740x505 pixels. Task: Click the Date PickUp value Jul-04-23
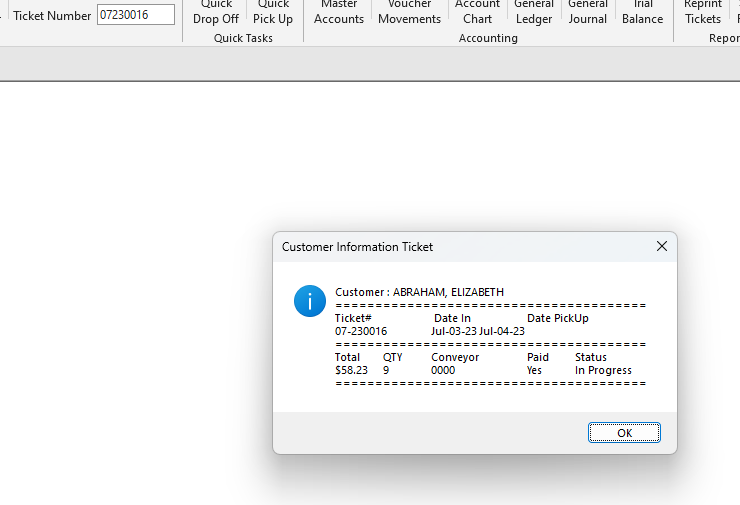[502, 331]
